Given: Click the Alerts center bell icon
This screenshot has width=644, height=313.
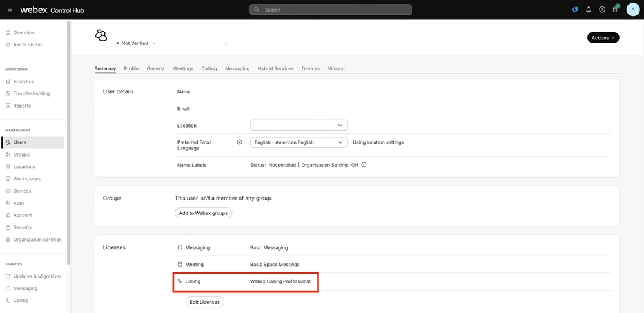Looking at the screenshot, I should (x=8, y=44).
